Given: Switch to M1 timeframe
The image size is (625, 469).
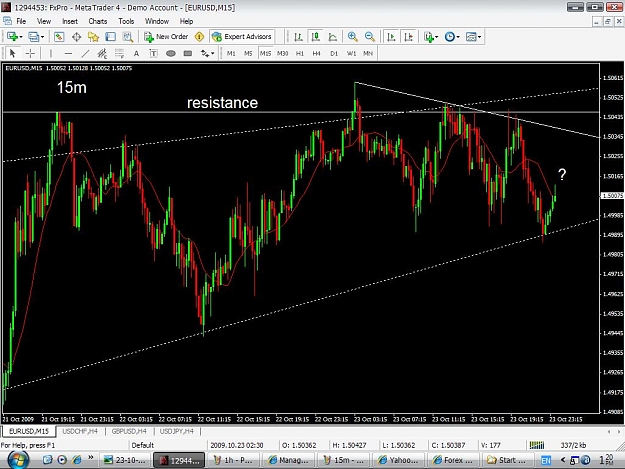Looking at the screenshot, I should [231, 53].
